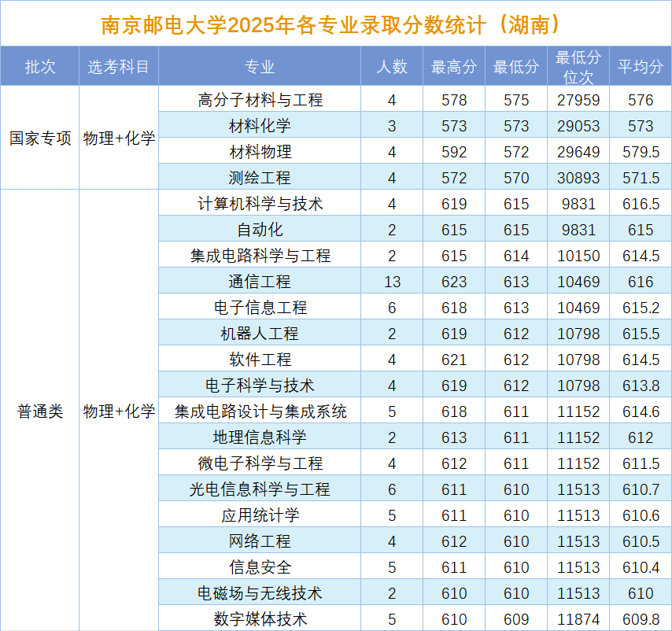Viewport: 672px width, 631px height.
Task: Select the major 集成电路科学与工程
Action: [260, 256]
